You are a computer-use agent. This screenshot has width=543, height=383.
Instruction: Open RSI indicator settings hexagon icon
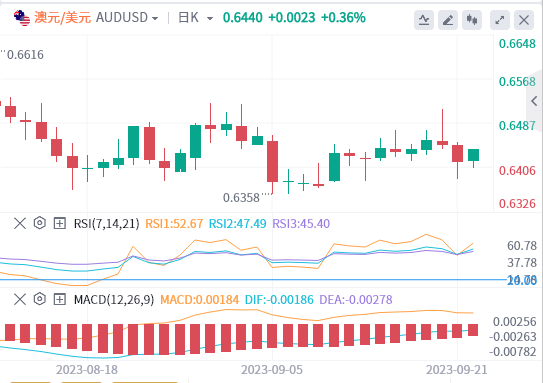(40, 223)
